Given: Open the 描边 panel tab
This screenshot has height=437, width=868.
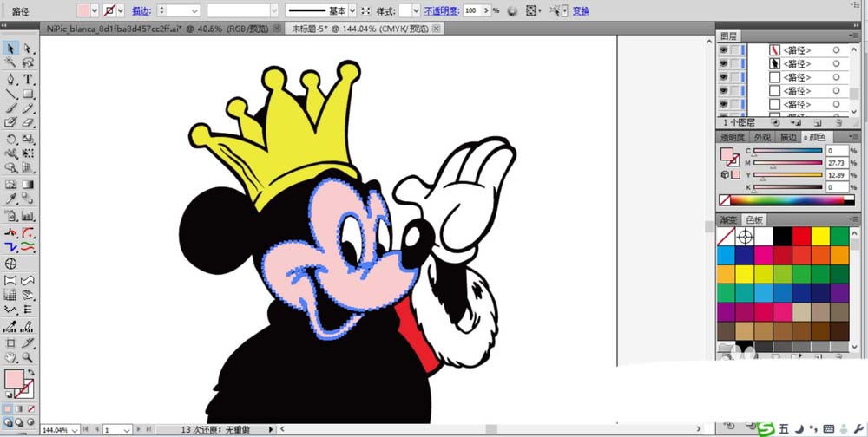Looking at the screenshot, I should click(788, 137).
